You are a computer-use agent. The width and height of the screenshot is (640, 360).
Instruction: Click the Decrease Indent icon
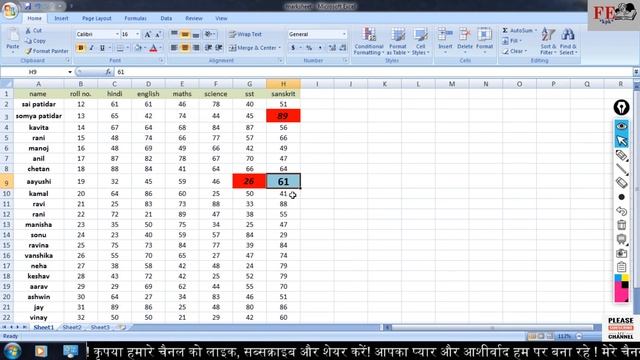coord(208,48)
